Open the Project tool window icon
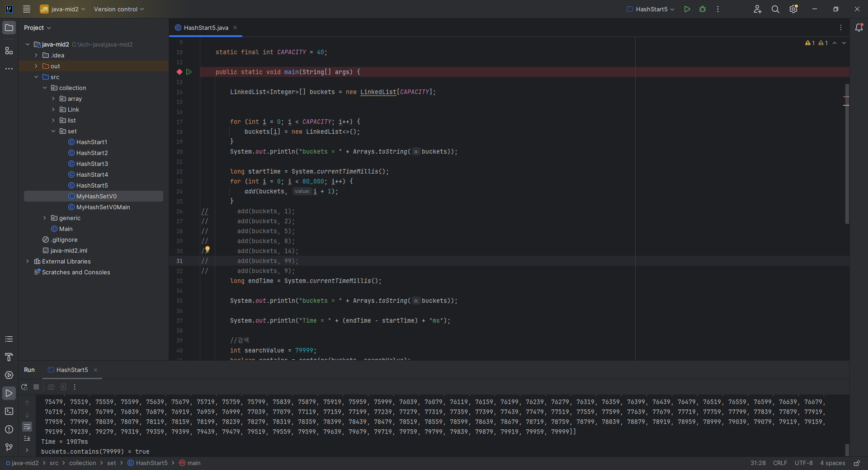Image resolution: width=868 pixels, height=470 pixels. [x=9, y=28]
